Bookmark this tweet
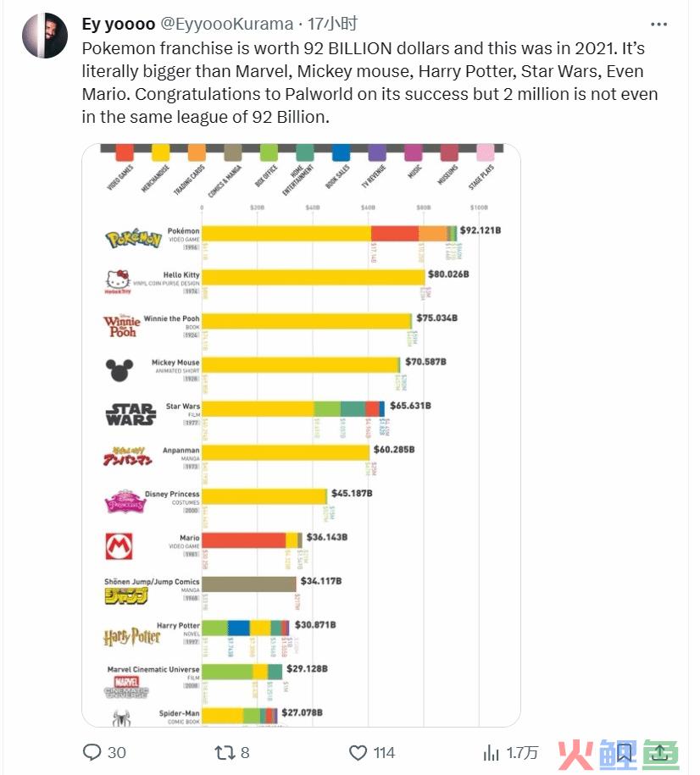 pos(624,753)
